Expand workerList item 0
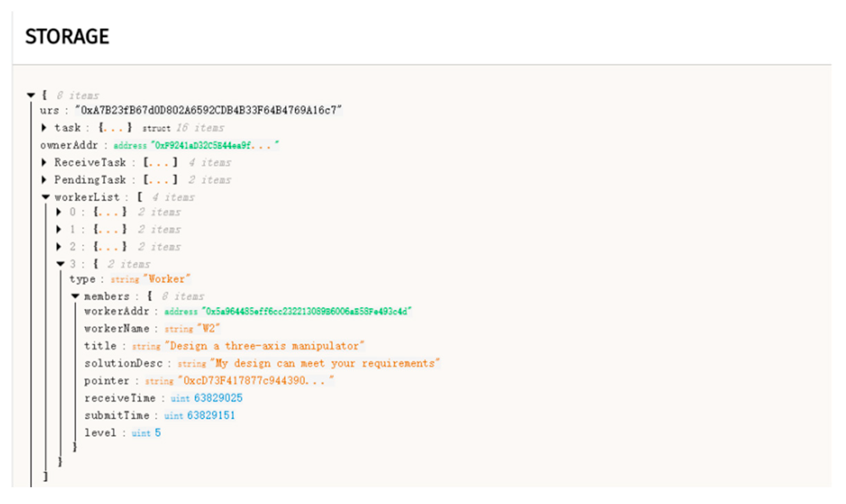This screenshot has height=504, width=846. pos(59,212)
